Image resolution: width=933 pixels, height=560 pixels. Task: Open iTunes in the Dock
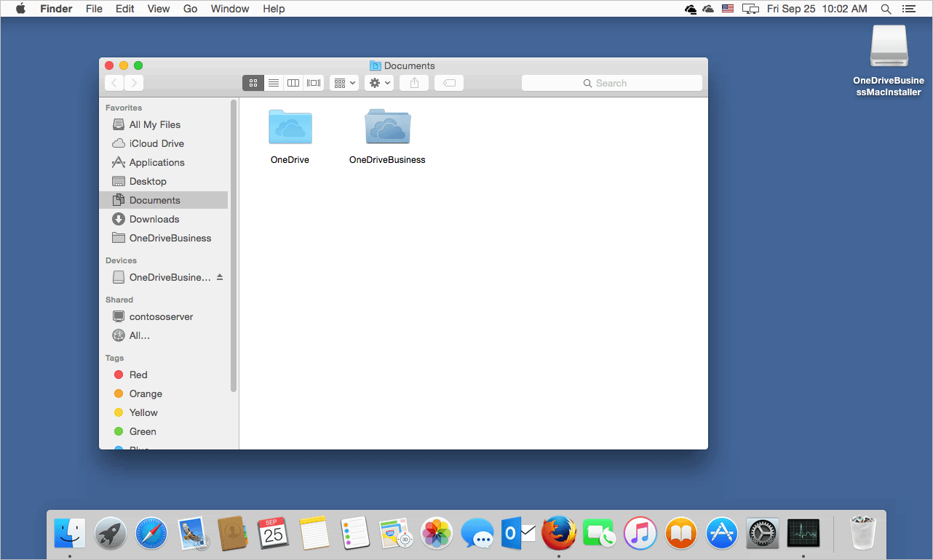640,534
